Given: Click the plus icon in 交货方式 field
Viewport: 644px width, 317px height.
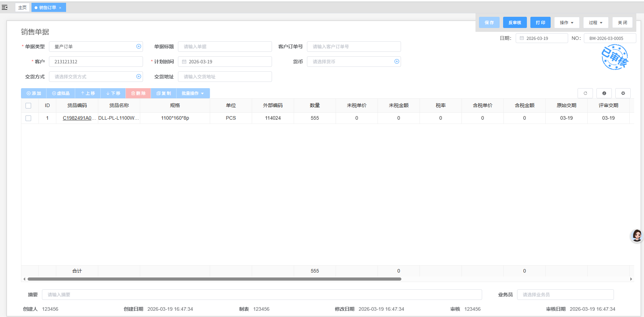Looking at the screenshot, I should tap(139, 77).
